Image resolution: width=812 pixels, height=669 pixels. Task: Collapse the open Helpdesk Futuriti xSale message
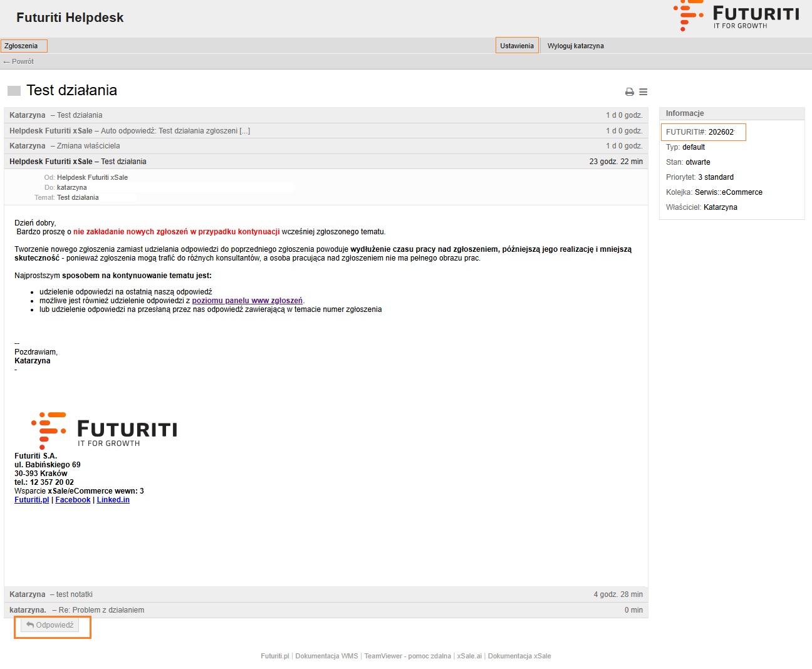[x=326, y=162]
